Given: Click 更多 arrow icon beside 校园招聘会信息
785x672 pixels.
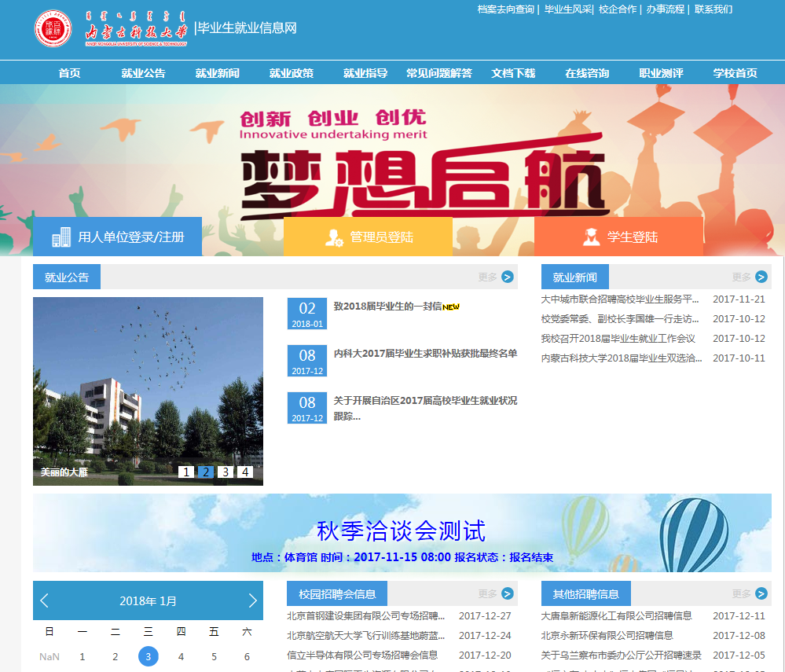Looking at the screenshot, I should click(507, 593).
